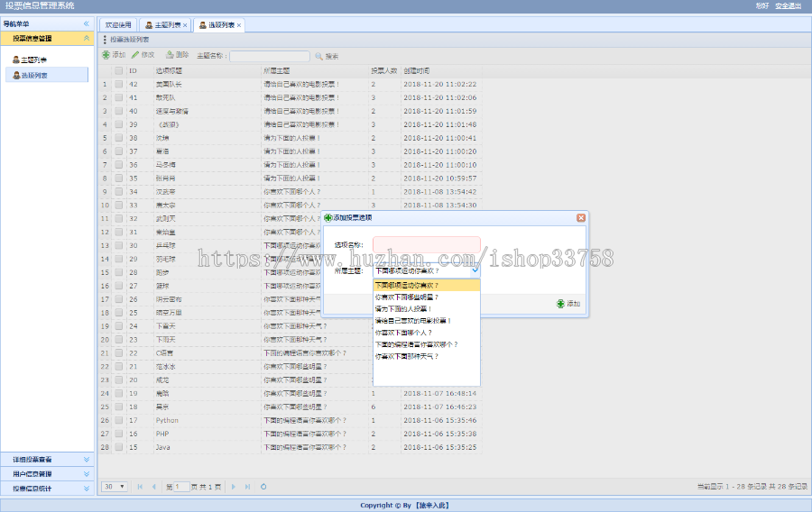The height and width of the screenshot is (512, 812).
Task: Check the checkbox for row ID 39
Action: (x=118, y=124)
